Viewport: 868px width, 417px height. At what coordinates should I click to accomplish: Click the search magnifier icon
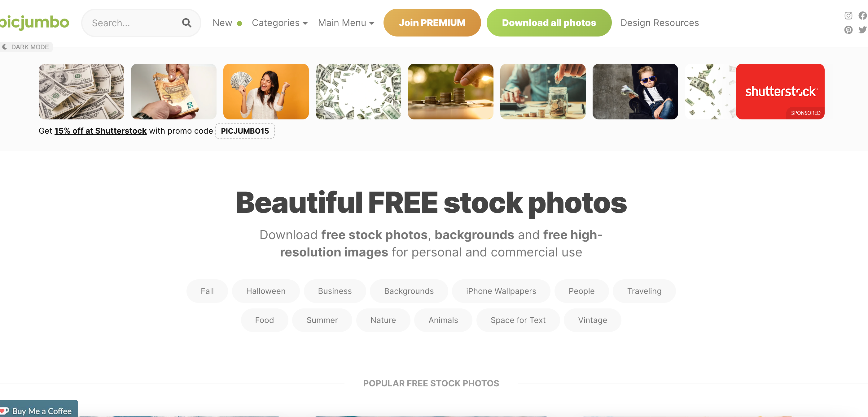point(186,23)
